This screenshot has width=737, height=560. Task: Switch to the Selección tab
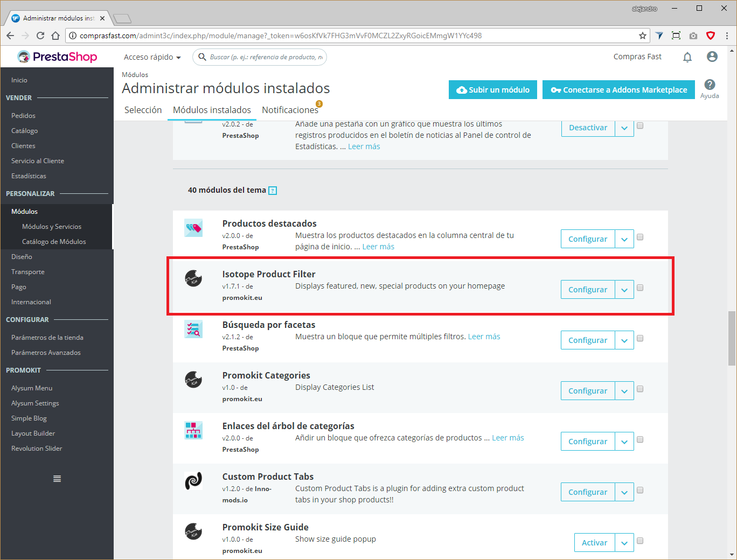pos(143,110)
